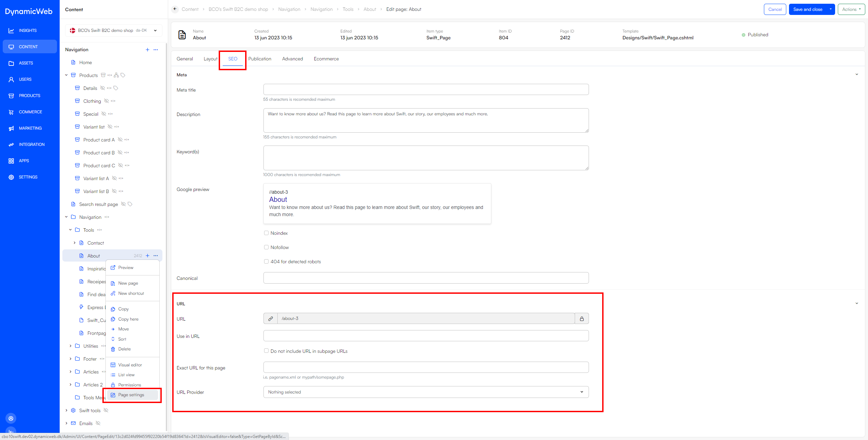Image resolution: width=868 pixels, height=440 pixels.
Task: Click the URL lock icon
Action: pos(582,319)
